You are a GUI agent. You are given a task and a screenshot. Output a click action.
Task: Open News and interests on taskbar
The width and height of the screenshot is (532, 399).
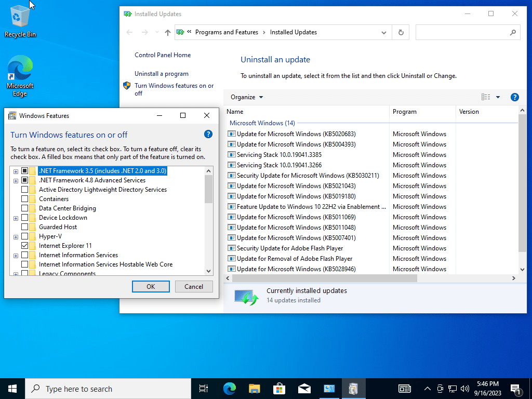coord(404,389)
